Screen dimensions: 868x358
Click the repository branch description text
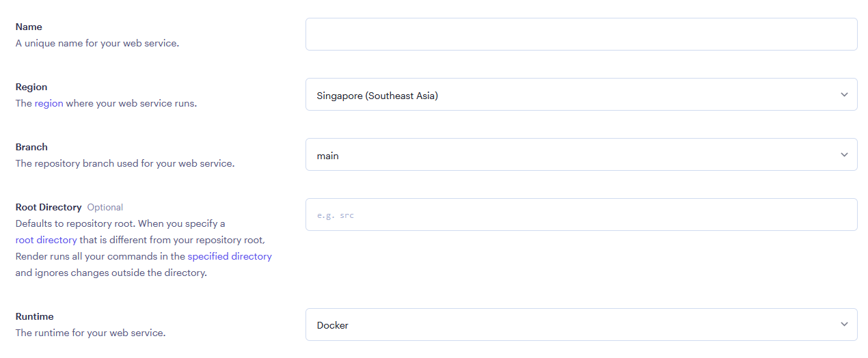[x=124, y=164]
